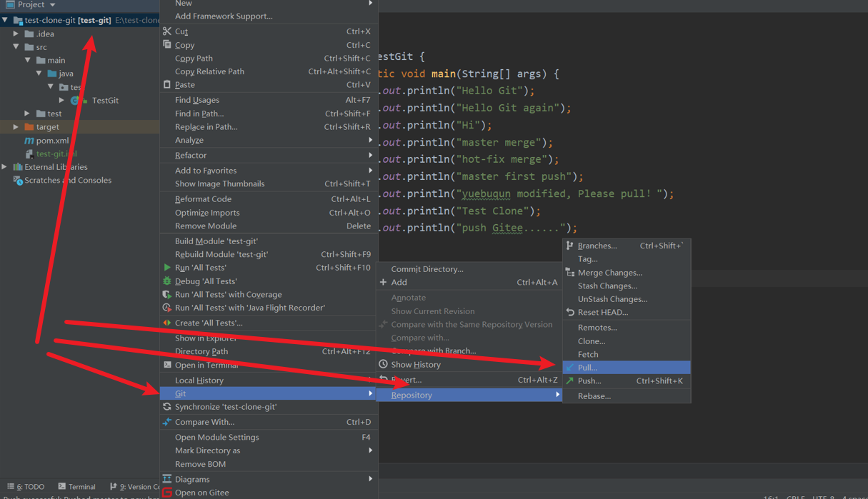Click the blue arrow icon beside Pull...
The width and height of the screenshot is (868, 499).
(570, 368)
